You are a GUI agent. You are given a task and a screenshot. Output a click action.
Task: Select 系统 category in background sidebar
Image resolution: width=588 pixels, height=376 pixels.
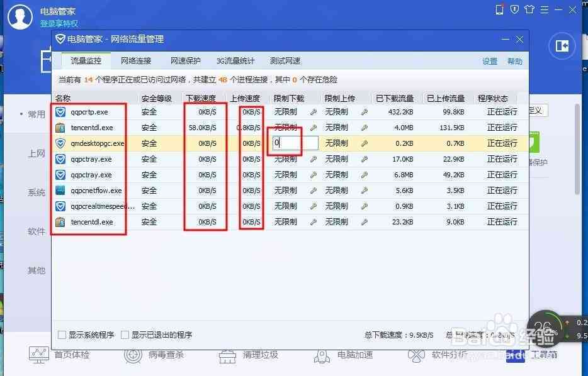click(37, 192)
